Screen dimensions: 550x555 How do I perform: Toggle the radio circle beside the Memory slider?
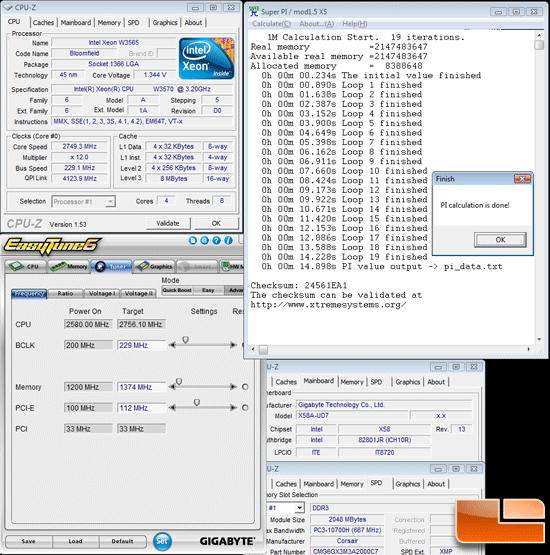pos(245,387)
